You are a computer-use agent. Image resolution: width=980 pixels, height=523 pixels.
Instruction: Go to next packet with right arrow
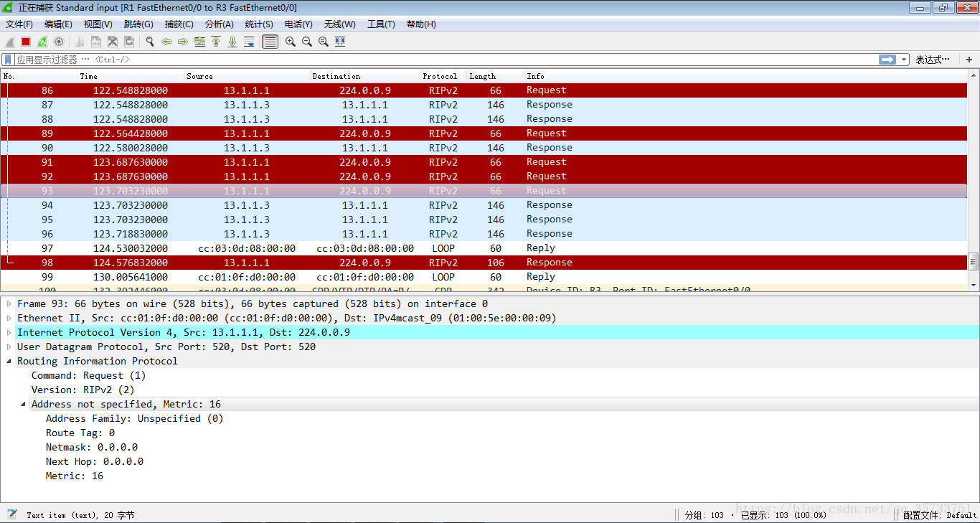183,42
